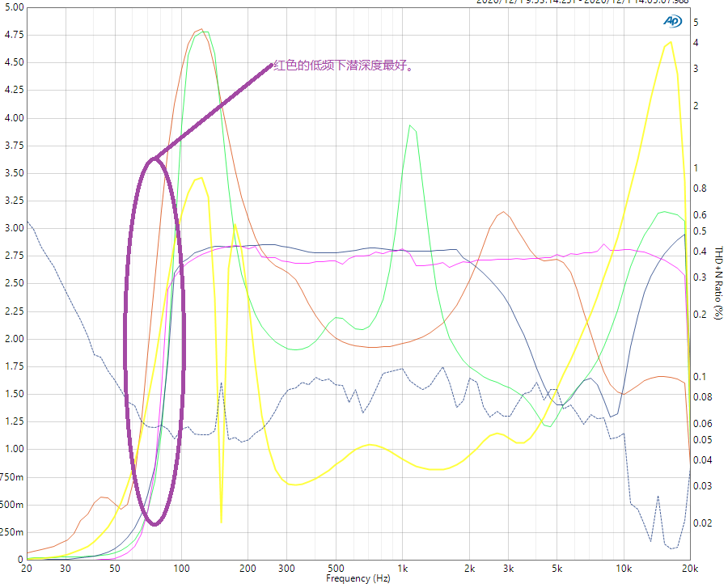Click the "3.00" left axis tick label
The image size is (728, 584).
point(14,228)
